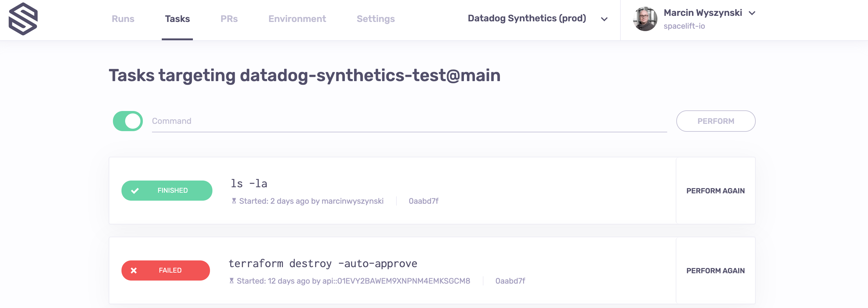The image size is (868, 308).
Task: Open the terraform destroy -auto-approve task
Action: point(323,263)
